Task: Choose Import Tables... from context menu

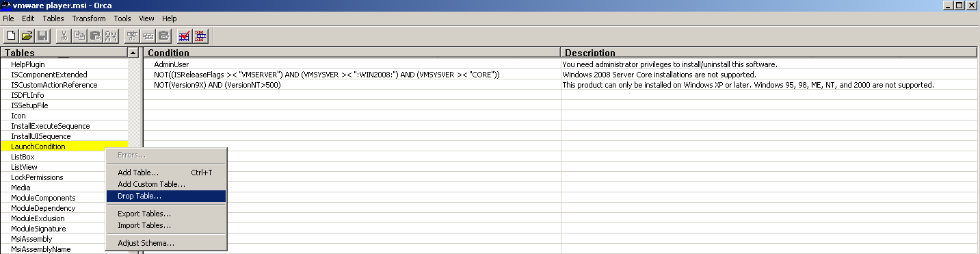Action: point(165,225)
